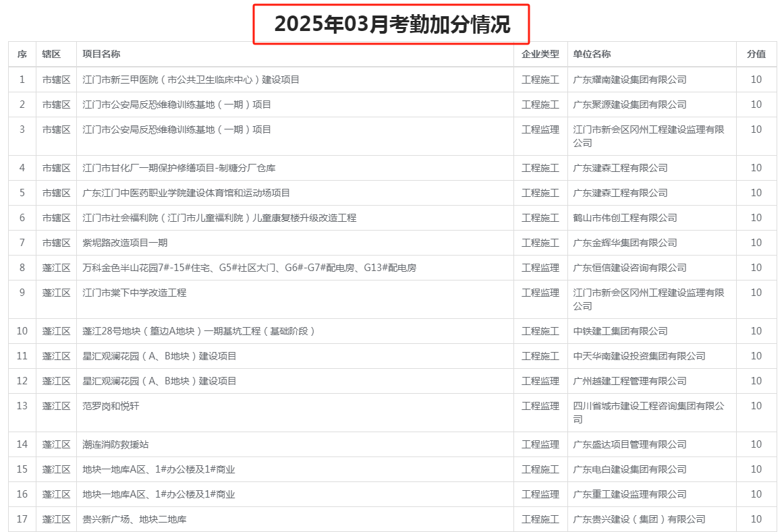Select row 3 unit "江门市新会区冈州工程建设监理有限公司"

pos(648,136)
